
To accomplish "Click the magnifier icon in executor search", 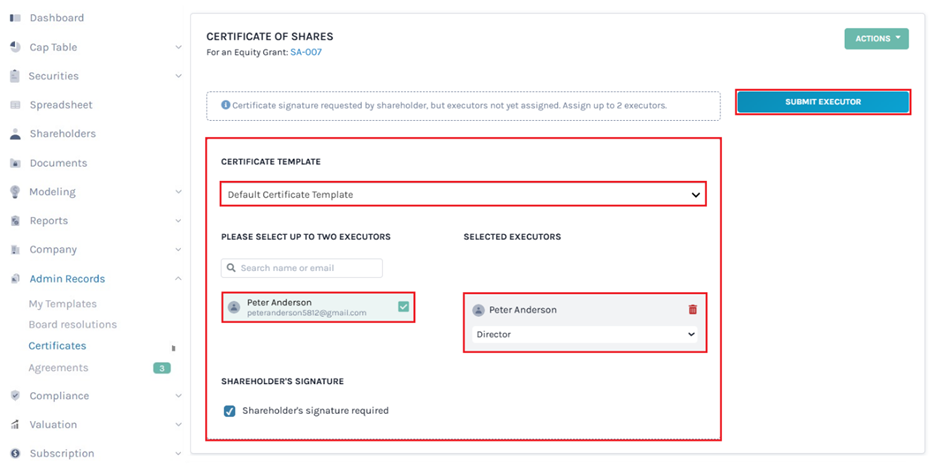I will (232, 268).
